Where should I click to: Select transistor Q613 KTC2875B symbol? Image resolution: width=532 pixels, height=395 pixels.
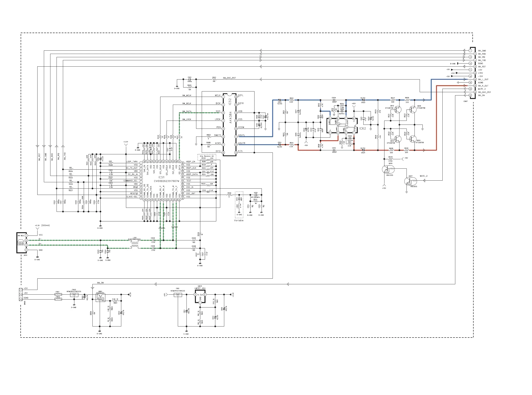pos(398,110)
